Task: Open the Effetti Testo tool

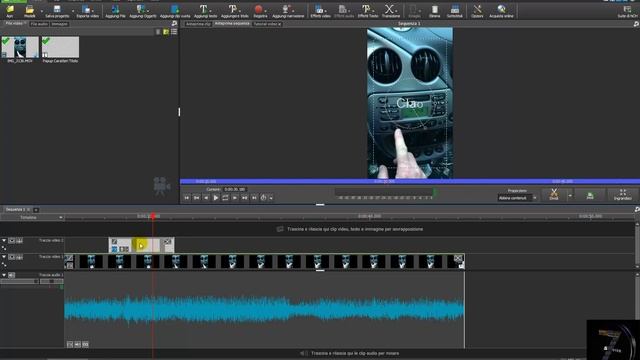Action: pyautogui.click(x=368, y=11)
